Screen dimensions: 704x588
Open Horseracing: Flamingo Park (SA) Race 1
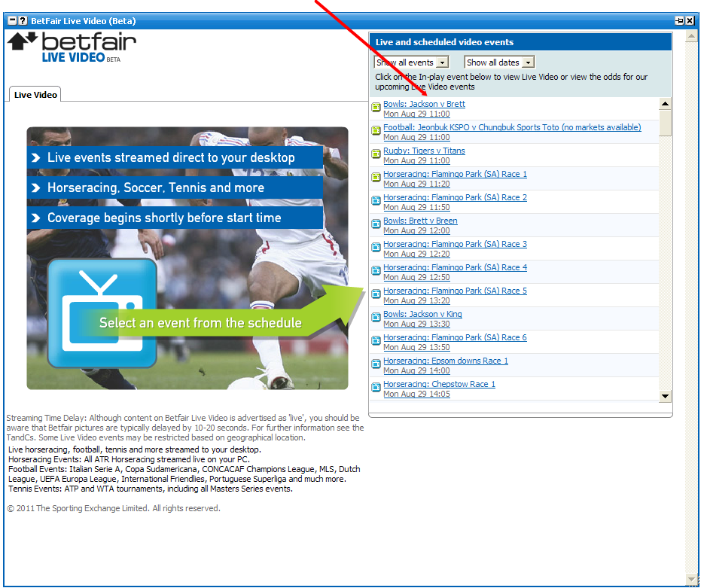click(455, 174)
